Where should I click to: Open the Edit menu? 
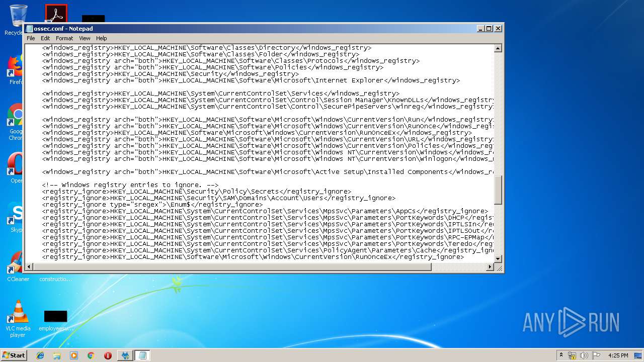[45, 38]
